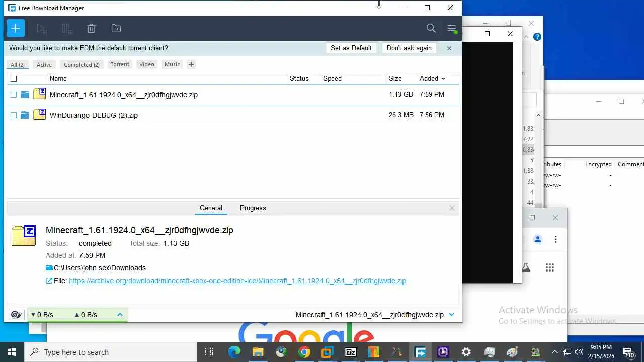Sort list by Size column header
The width and height of the screenshot is (644, 362).
click(x=401, y=79)
